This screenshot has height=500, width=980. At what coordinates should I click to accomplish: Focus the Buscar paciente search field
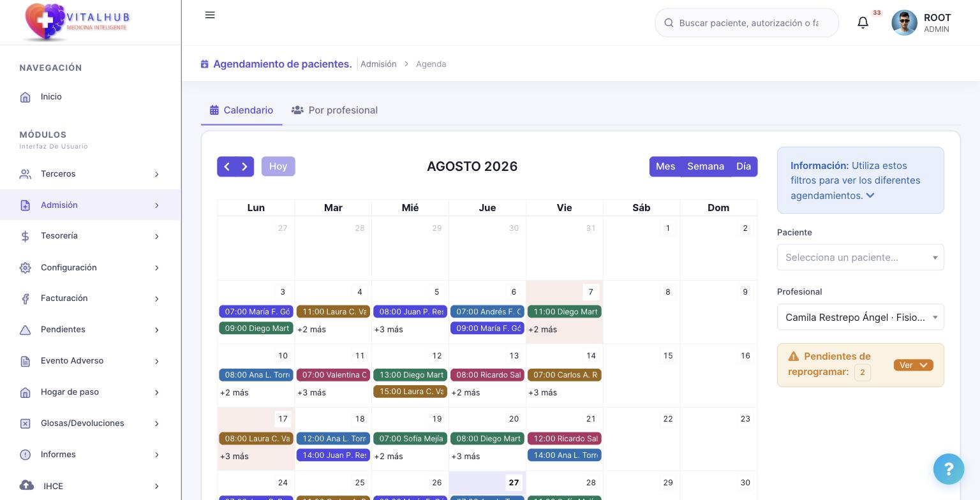pyautogui.click(x=747, y=23)
